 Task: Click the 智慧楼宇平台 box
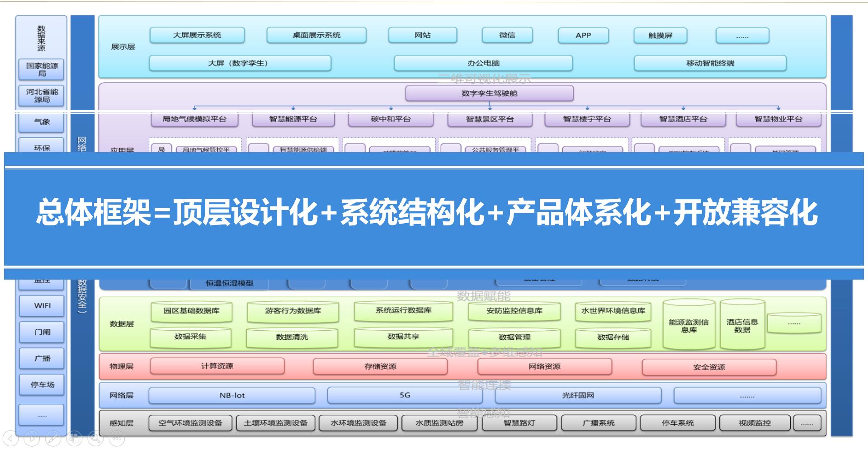(587, 119)
